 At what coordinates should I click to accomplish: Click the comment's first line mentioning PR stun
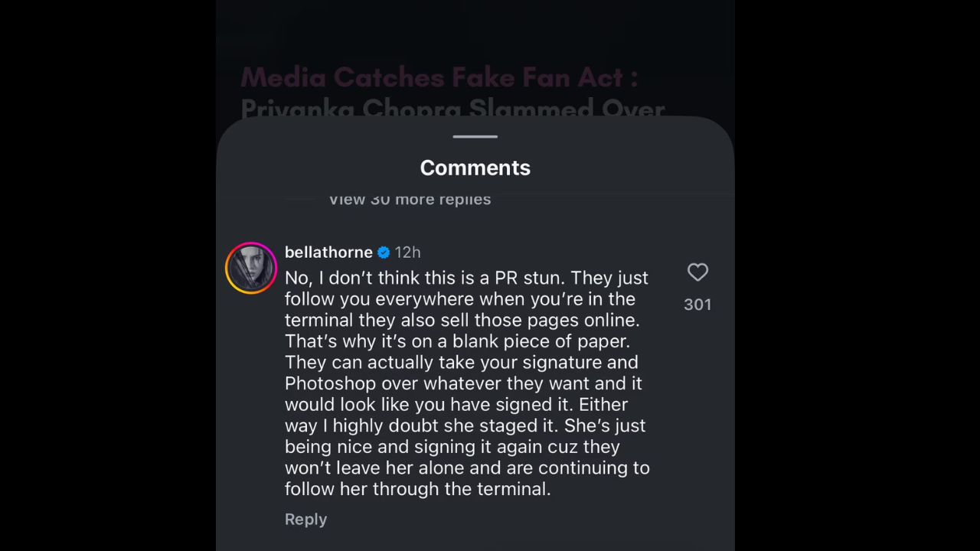pyautogui.click(x=466, y=278)
